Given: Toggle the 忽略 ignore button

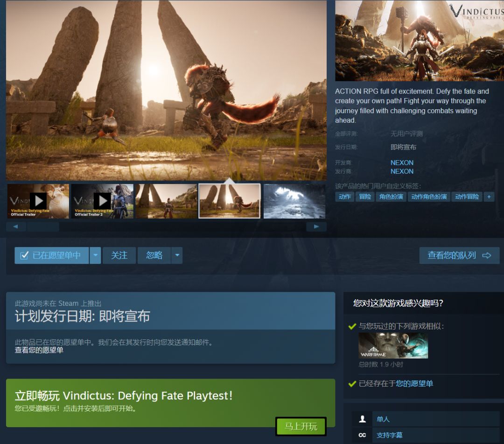Looking at the screenshot, I should [x=154, y=255].
